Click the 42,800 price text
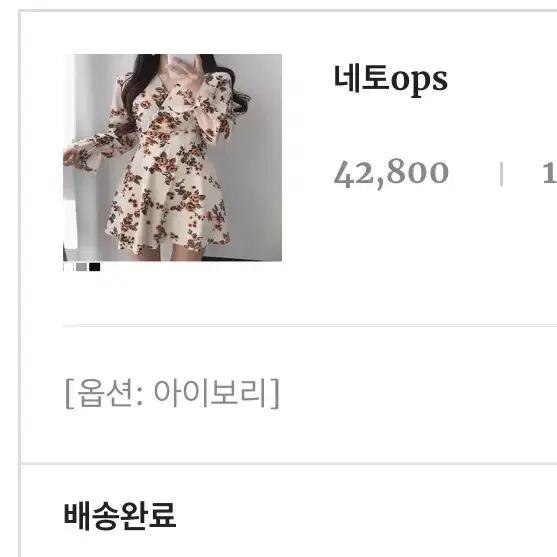 (391, 173)
